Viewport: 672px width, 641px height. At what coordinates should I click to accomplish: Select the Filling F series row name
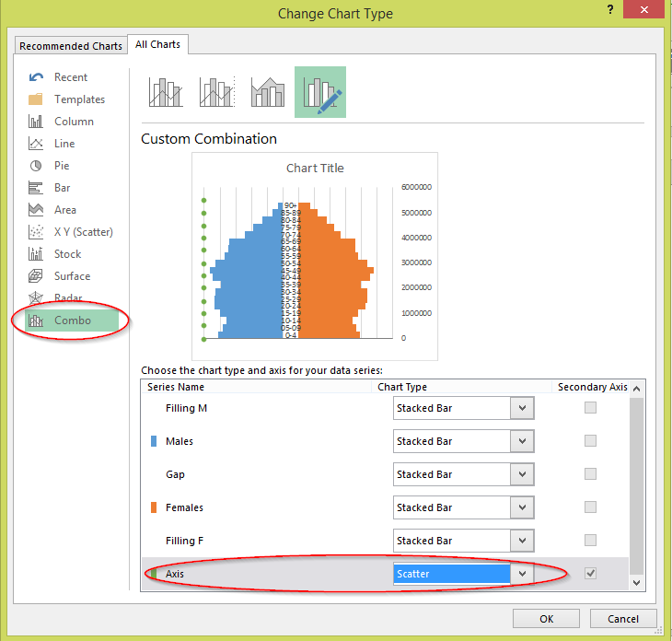(x=185, y=541)
